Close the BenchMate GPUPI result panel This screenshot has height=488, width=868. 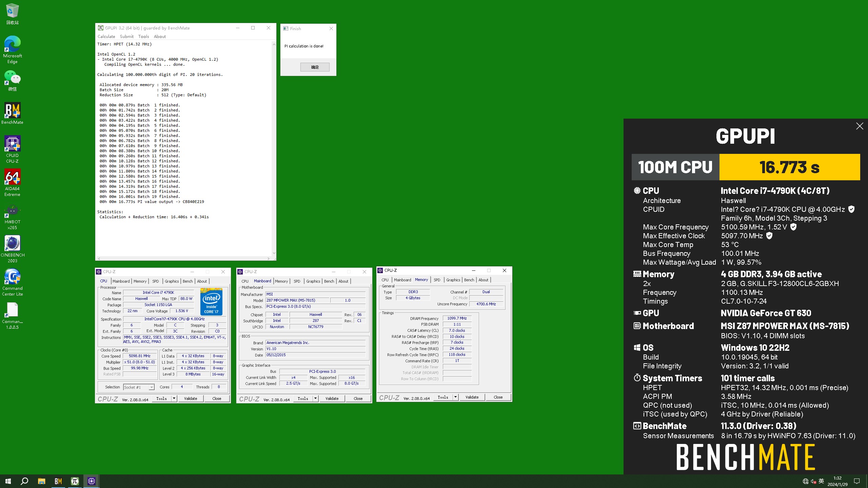(x=860, y=126)
